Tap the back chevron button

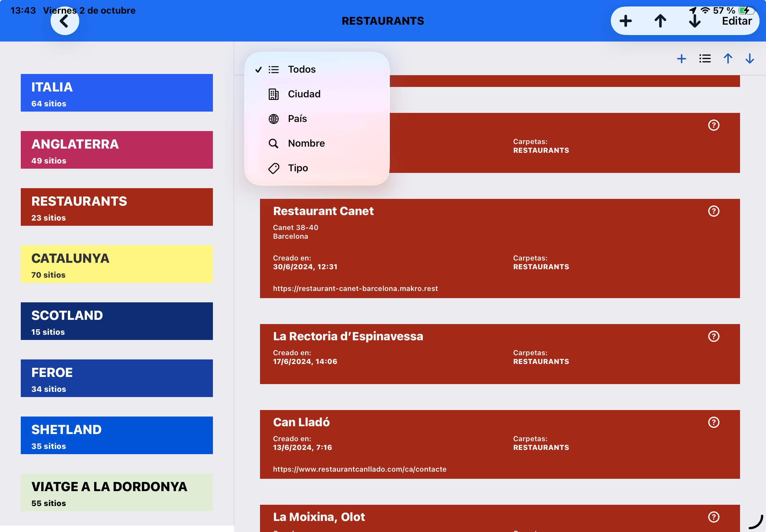click(x=65, y=21)
